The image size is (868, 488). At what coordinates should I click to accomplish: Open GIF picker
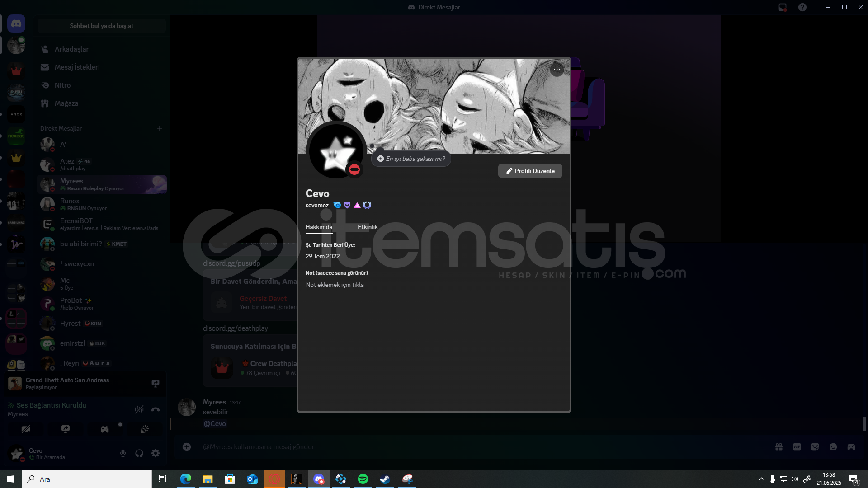pyautogui.click(x=797, y=447)
